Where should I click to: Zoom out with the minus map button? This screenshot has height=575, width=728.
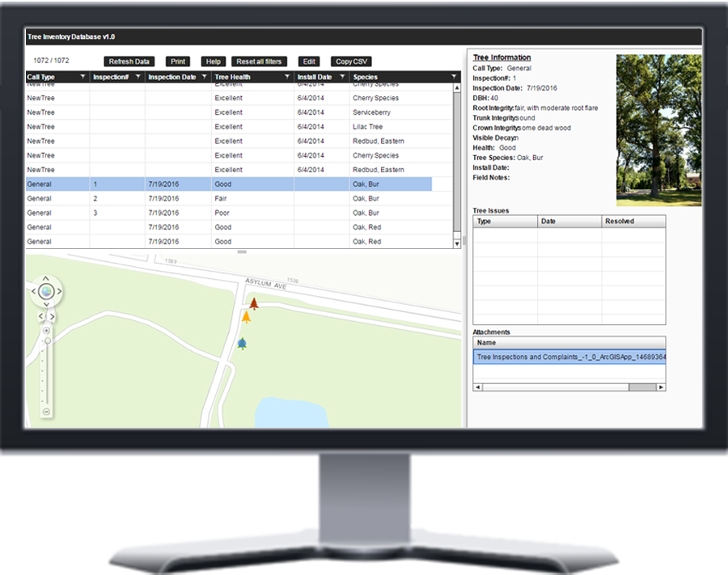point(46,412)
